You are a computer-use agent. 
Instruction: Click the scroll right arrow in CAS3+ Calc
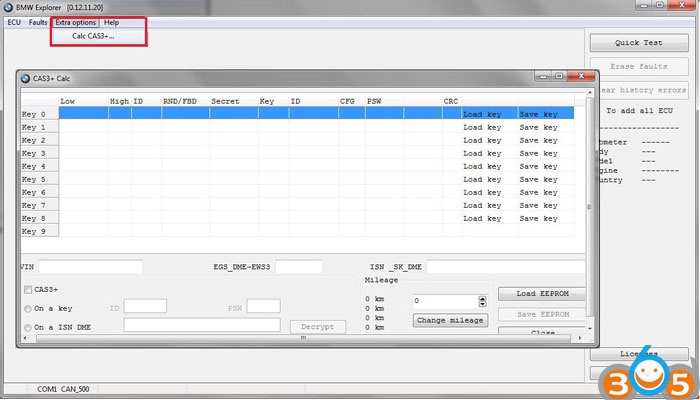coord(580,338)
